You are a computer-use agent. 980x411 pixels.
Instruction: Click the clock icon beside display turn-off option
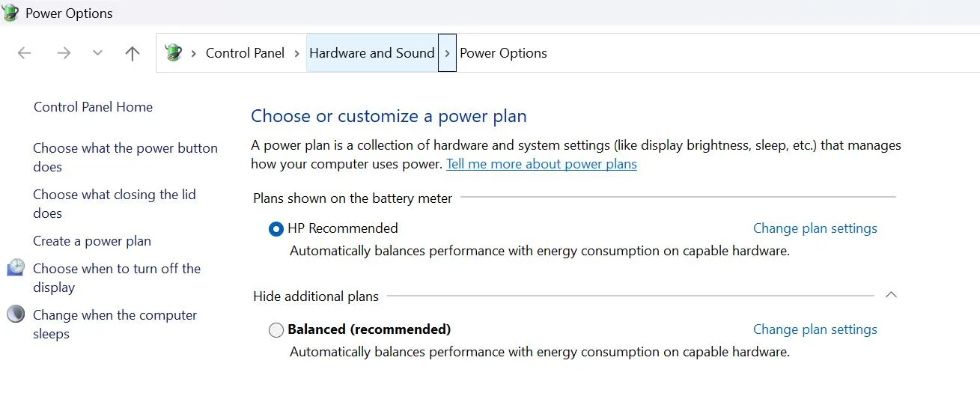pos(16,268)
